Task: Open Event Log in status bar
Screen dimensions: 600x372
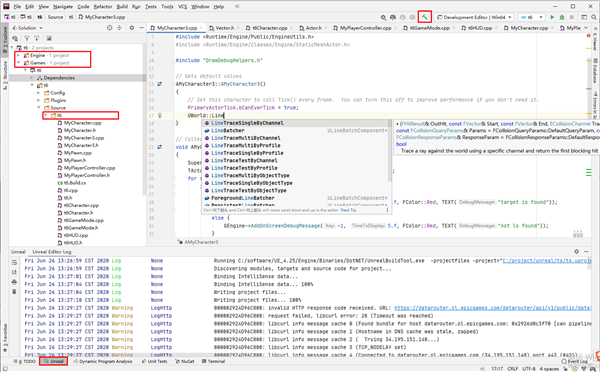Action: 574,361
